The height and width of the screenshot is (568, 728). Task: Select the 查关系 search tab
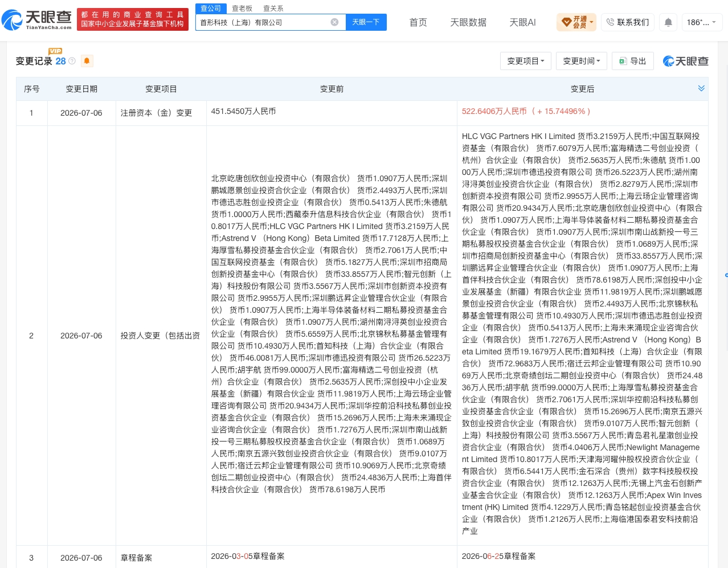click(273, 9)
